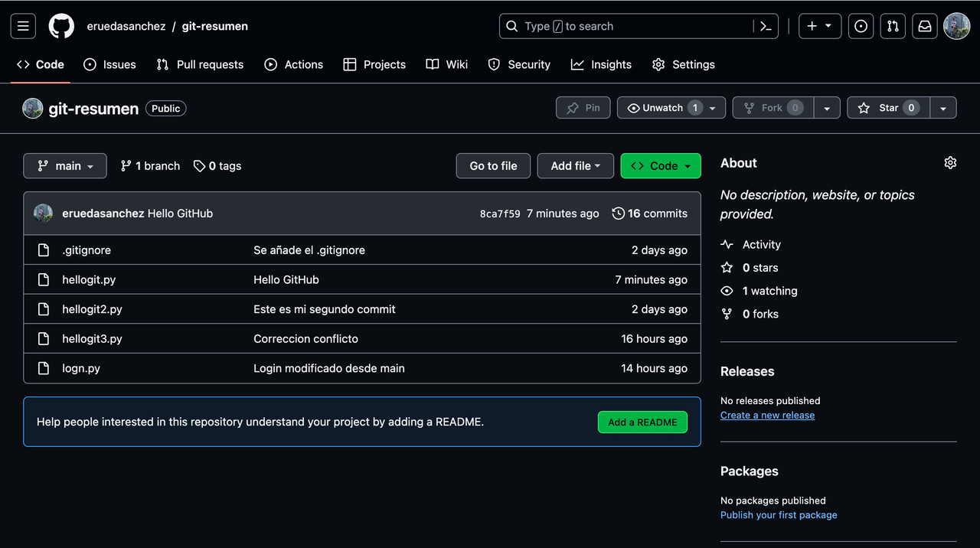Click file icon for .gitignore
The image size is (980, 548).
pos(44,250)
